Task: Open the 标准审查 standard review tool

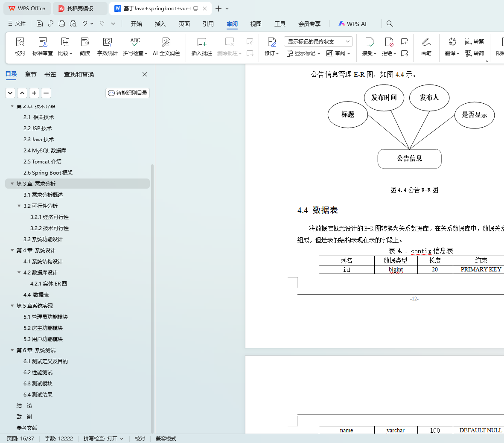Action: pos(42,46)
